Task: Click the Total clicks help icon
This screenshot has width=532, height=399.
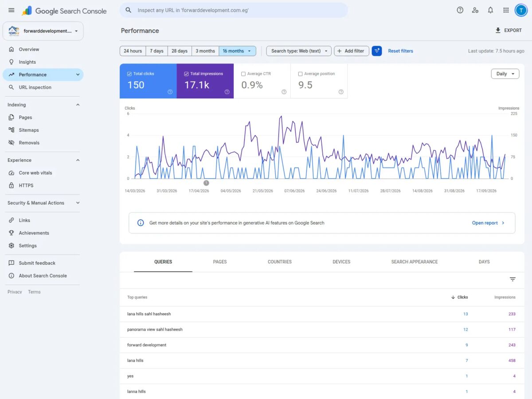Action: (170, 92)
